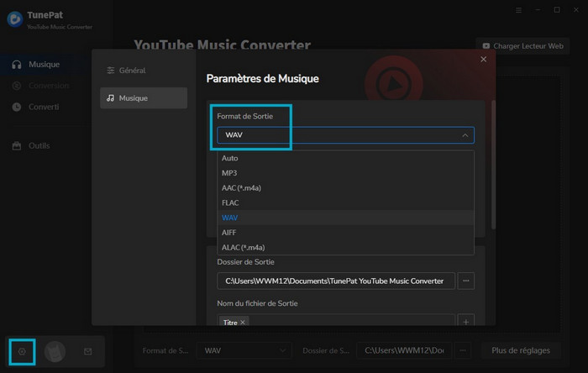Minimize the TunePat window

click(x=538, y=10)
